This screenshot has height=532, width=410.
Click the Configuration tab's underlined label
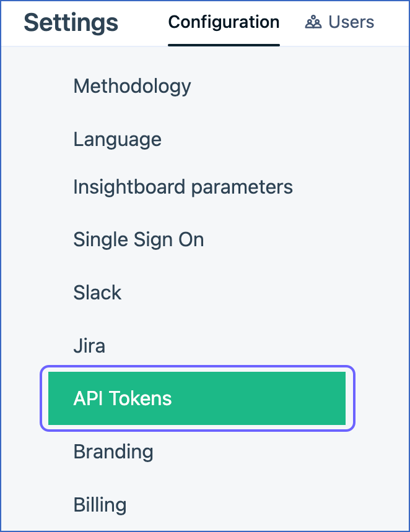coord(224,23)
